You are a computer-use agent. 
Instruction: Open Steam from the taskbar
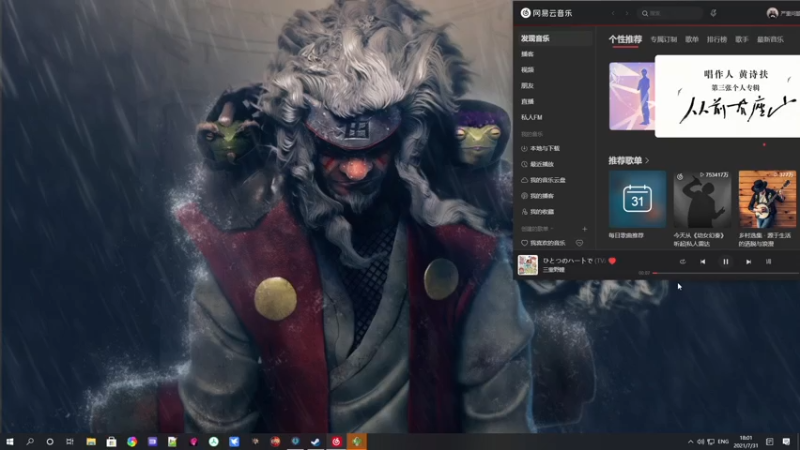click(315, 442)
